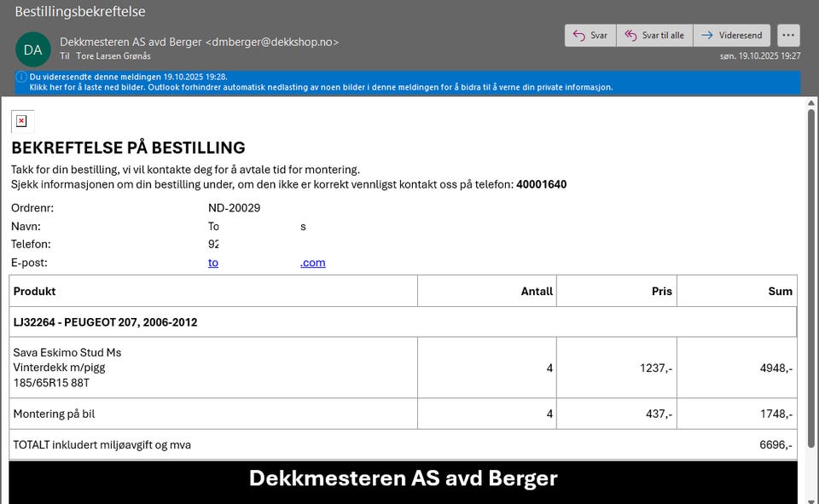
Task: Forward the email with Videresend
Action: (x=732, y=36)
